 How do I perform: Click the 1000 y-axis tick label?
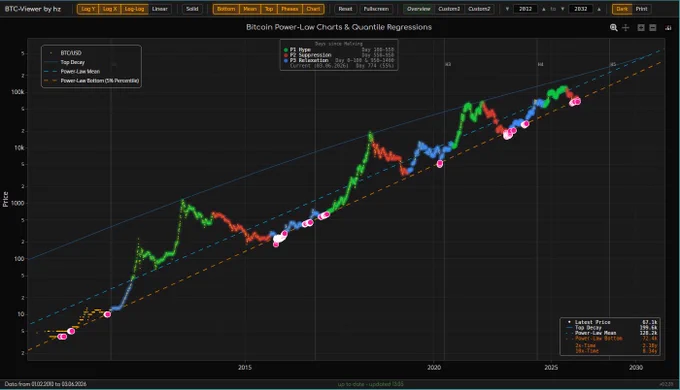(18, 203)
